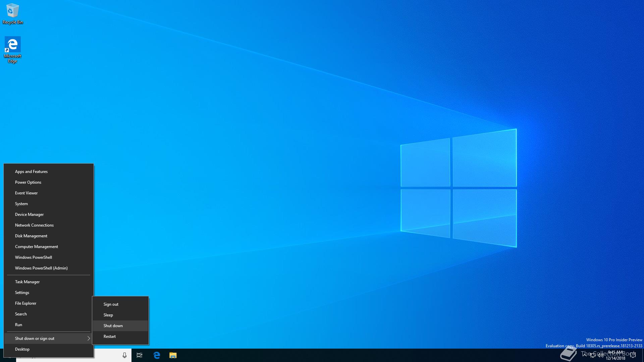This screenshot has width=644, height=362.
Task: Choose Sign out in the submenu
Action: (x=120, y=304)
